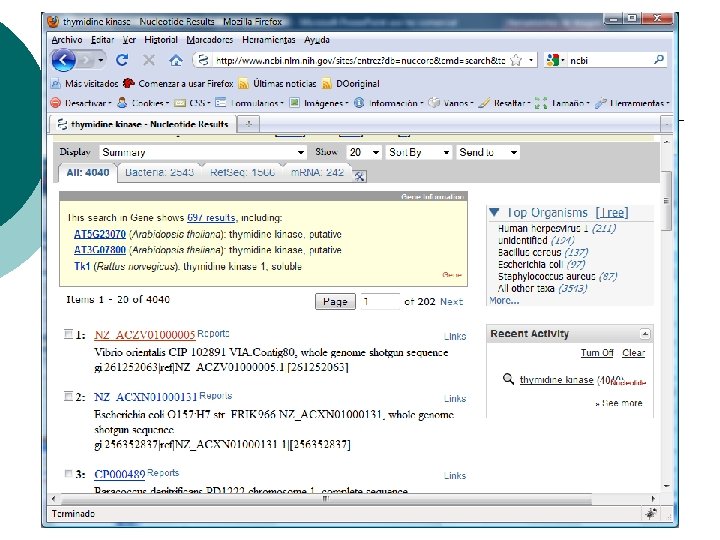This screenshot has height=540, width=720.
Task: Check the box for result 2 NZ_ACXN01000131
Action: coord(68,396)
